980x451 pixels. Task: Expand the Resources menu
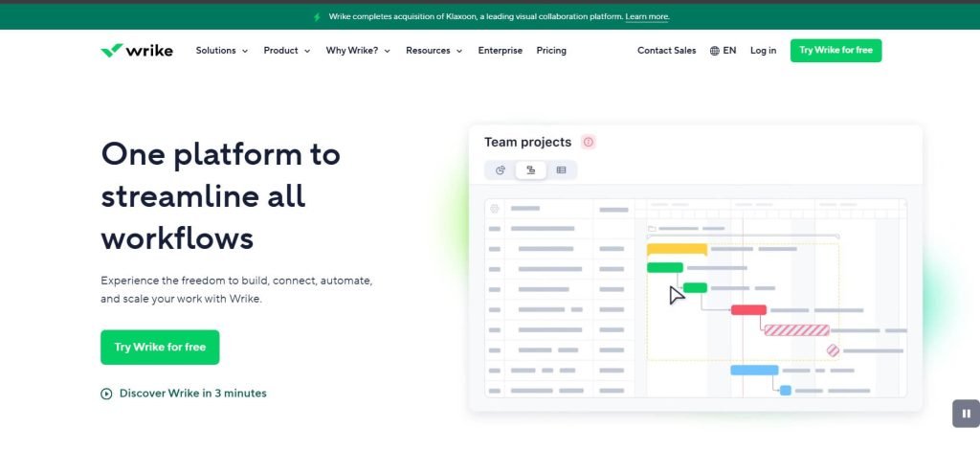pos(434,51)
